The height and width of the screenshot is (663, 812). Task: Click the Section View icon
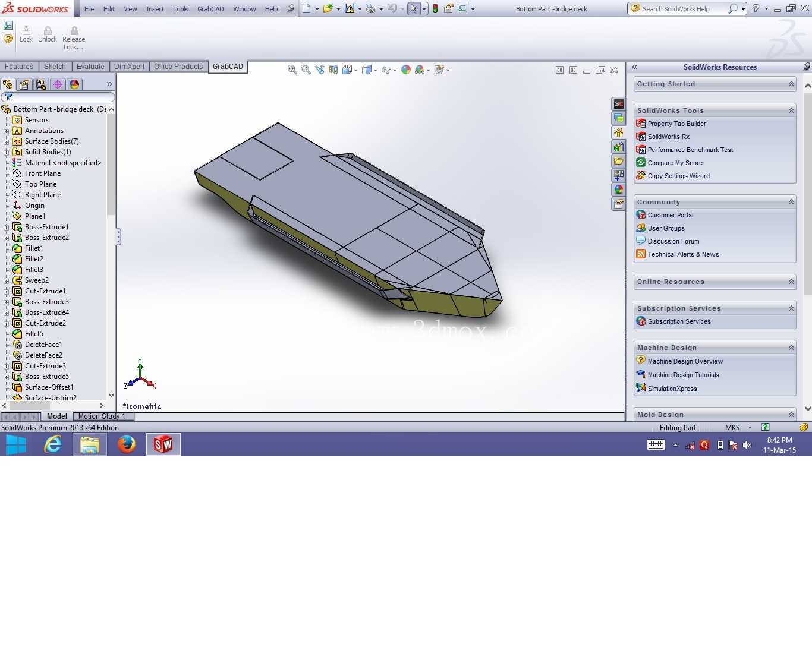pyautogui.click(x=333, y=70)
